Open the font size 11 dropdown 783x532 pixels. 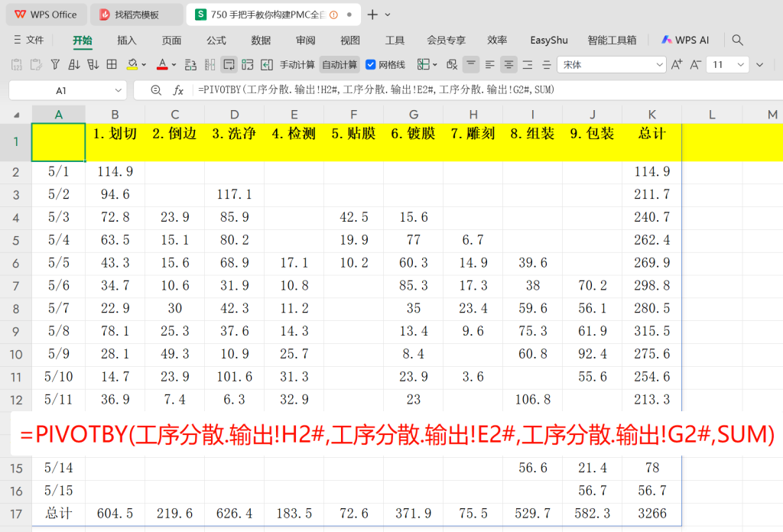pos(740,65)
